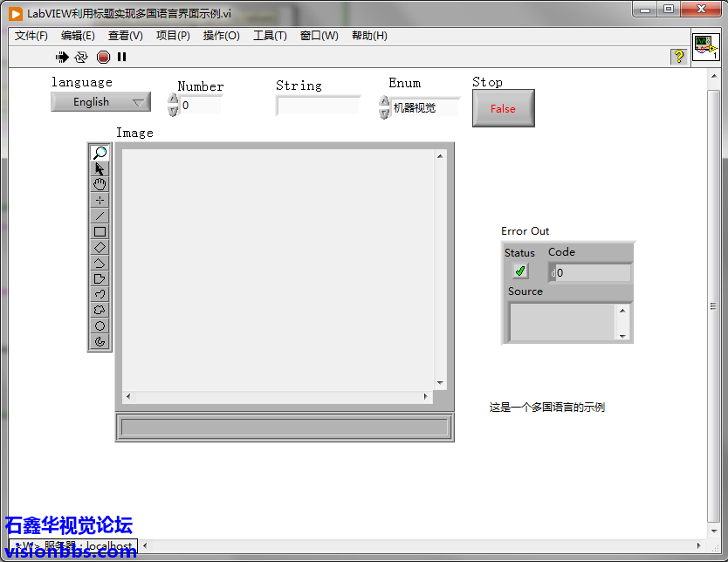This screenshot has width=728, height=562.
Task: Open the context help question mark
Action: click(x=678, y=57)
